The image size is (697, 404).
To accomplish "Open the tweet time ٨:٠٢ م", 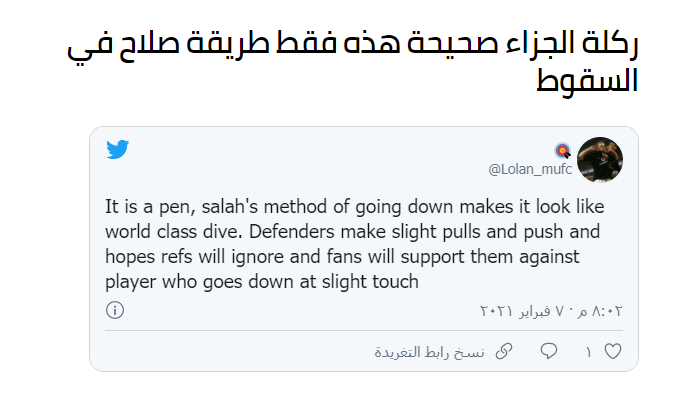I will pos(600,311).
